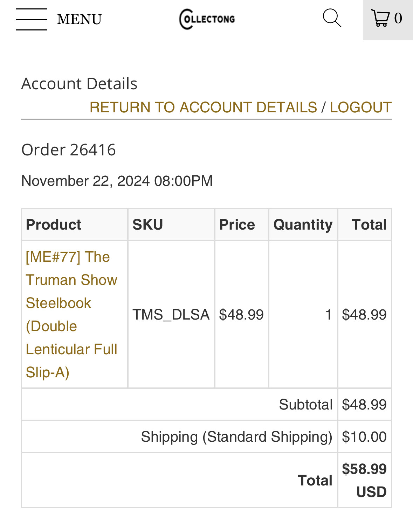This screenshot has height=532, width=413.
Task: Click the TMS_DLSA SKU value
Action: pyautogui.click(x=171, y=315)
